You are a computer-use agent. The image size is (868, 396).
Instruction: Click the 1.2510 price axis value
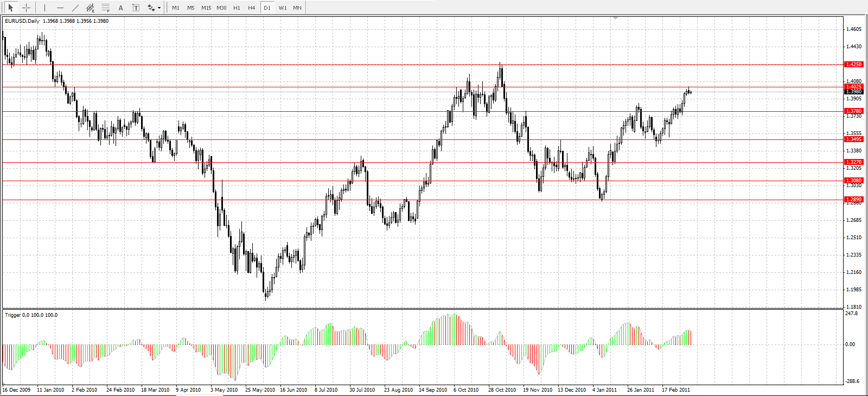(854, 238)
